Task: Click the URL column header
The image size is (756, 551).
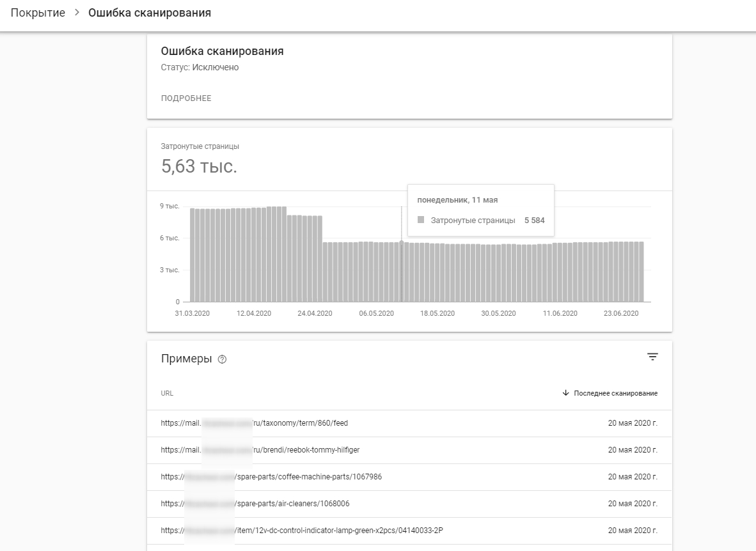Action: (x=167, y=393)
